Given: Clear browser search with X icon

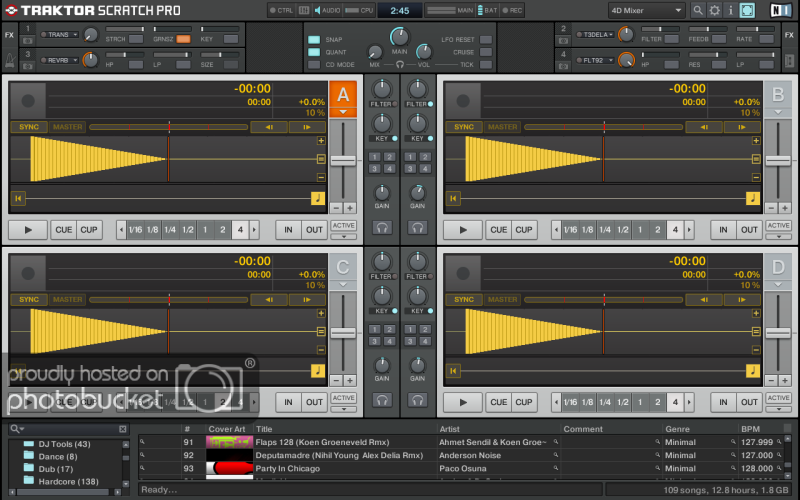Looking at the screenshot, I should 122,429.
